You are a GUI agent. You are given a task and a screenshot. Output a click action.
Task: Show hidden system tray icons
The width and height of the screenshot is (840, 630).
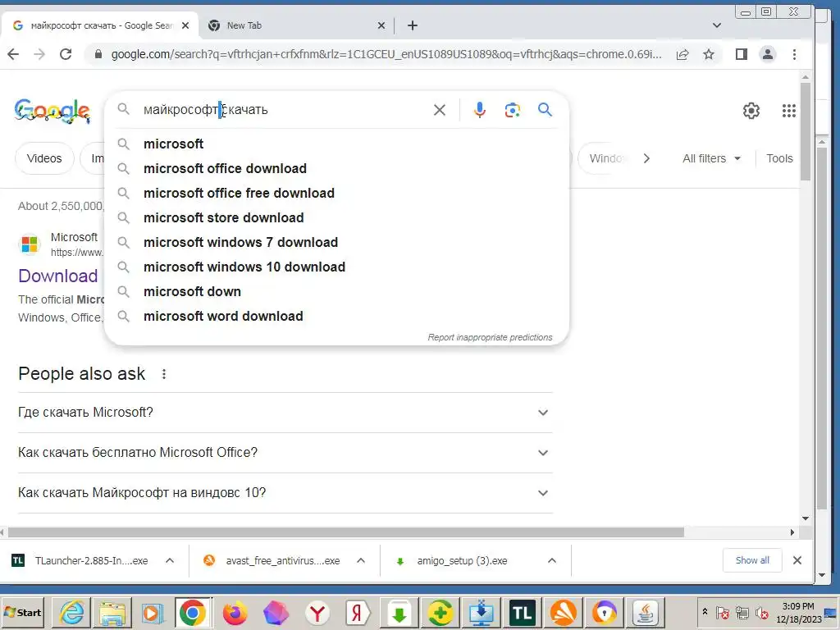(x=705, y=611)
